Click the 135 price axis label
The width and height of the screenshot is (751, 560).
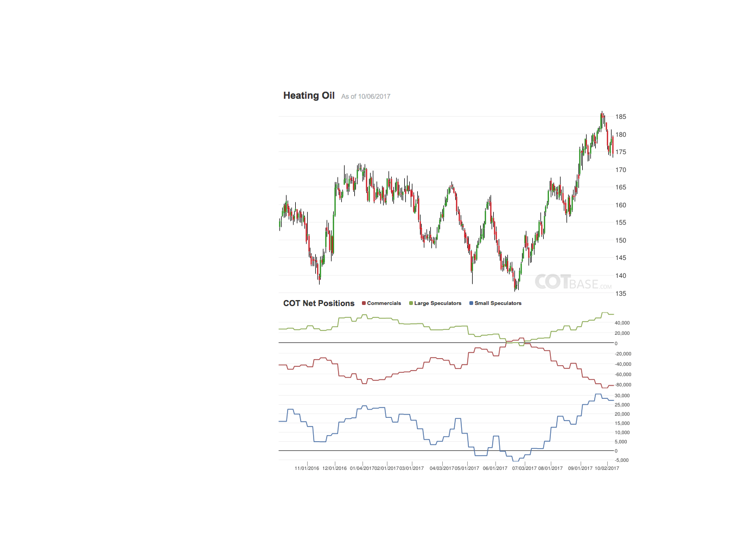point(622,293)
